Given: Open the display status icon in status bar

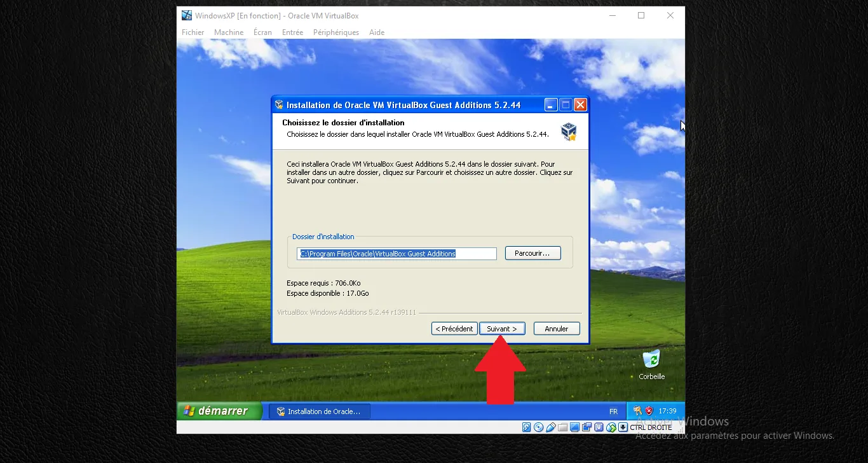Looking at the screenshot, I should pos(575,427).
